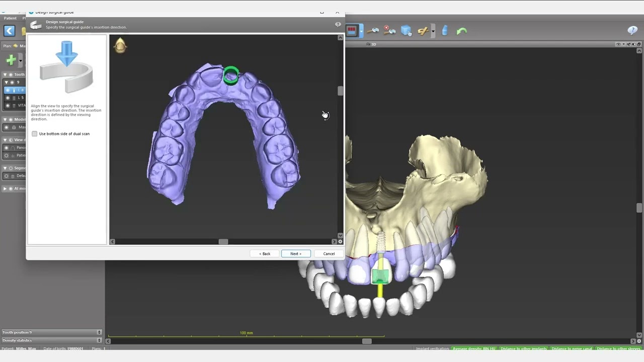This screenshot has height=362, width=644.
Task: Click the dialog scroll up arrow
Action: (341, 38)
